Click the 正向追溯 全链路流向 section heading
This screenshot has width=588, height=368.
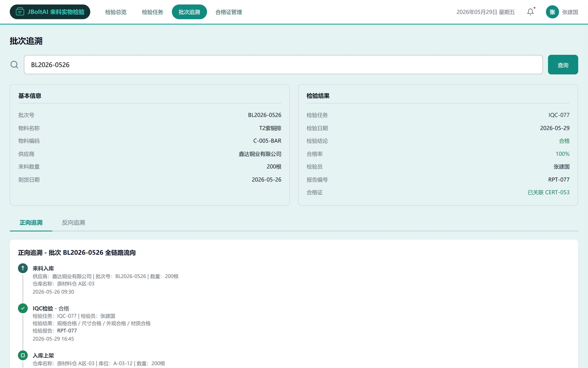click(x=77, y=252)
